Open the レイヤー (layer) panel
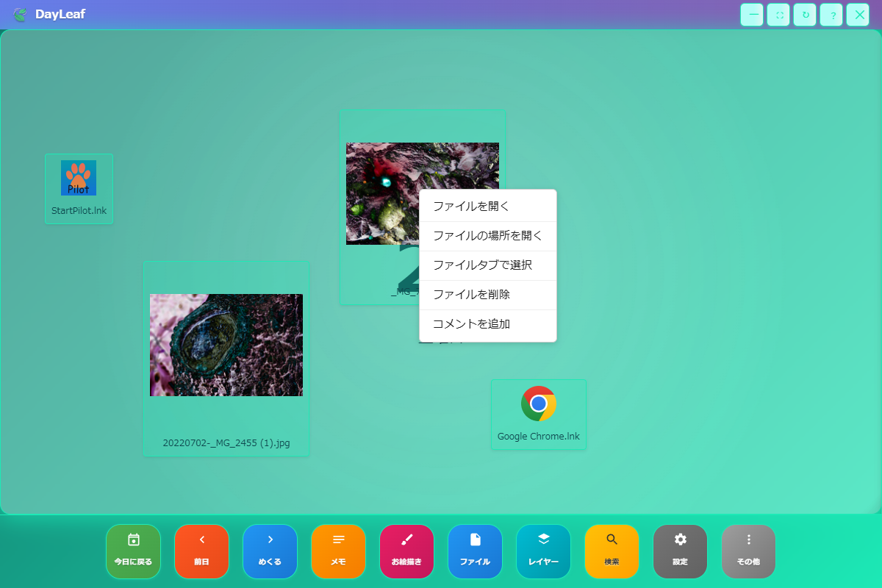 tap(543, 551)
